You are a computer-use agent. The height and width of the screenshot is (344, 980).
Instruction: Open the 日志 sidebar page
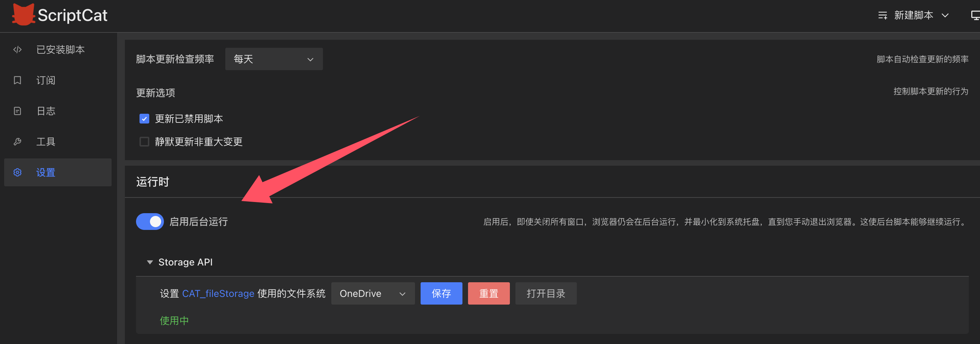click(x=46, y=111)
